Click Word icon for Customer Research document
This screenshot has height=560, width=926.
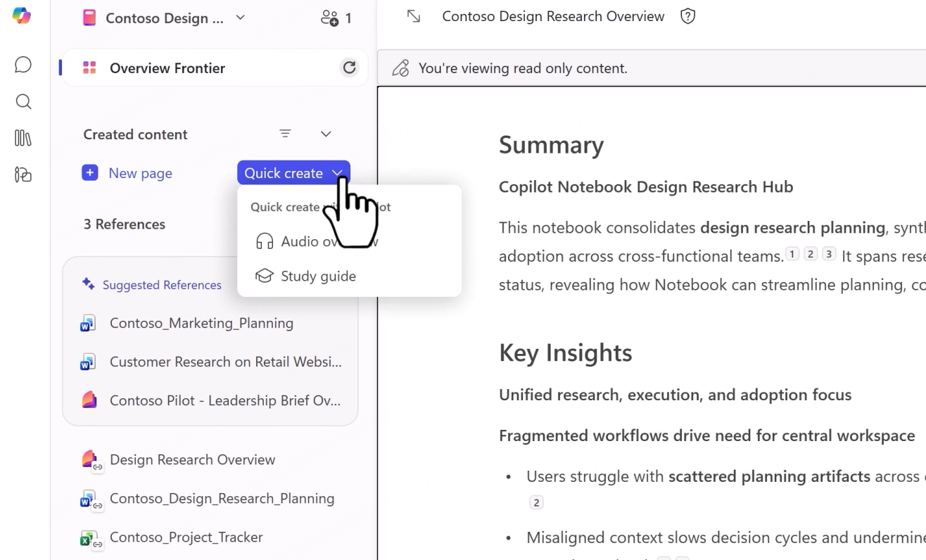coord(88,362)
